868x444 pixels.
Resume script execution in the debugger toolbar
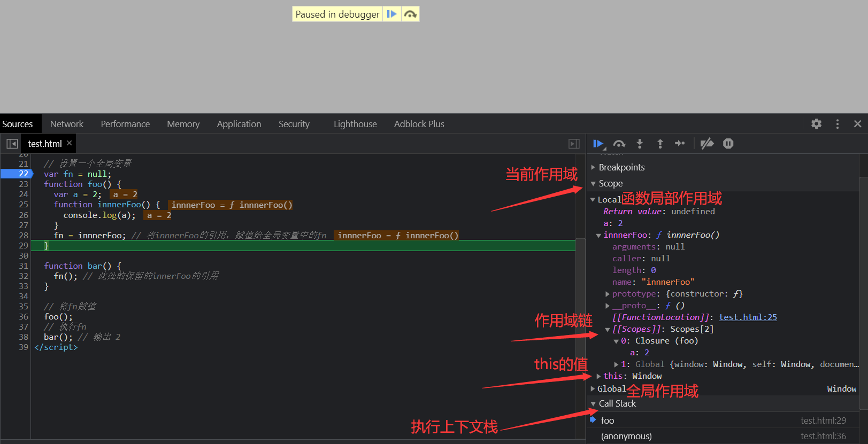(x=599, y=144)
